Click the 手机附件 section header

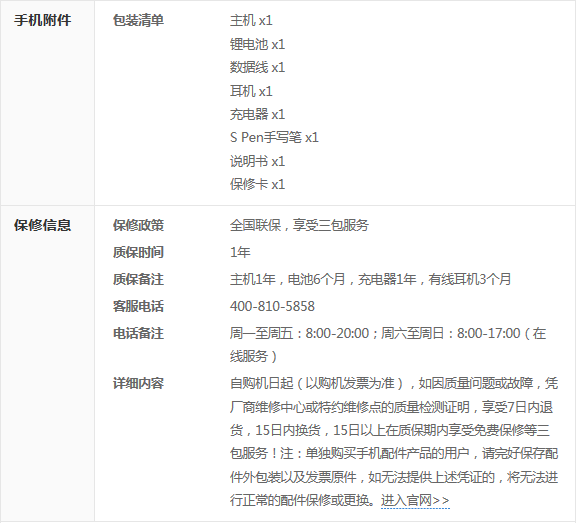tap(43, 20)
